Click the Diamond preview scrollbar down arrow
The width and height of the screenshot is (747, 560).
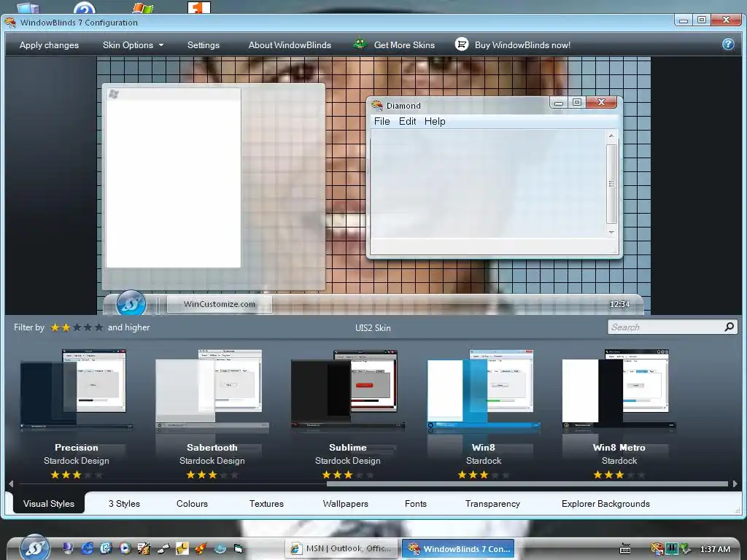pos(612,233)
